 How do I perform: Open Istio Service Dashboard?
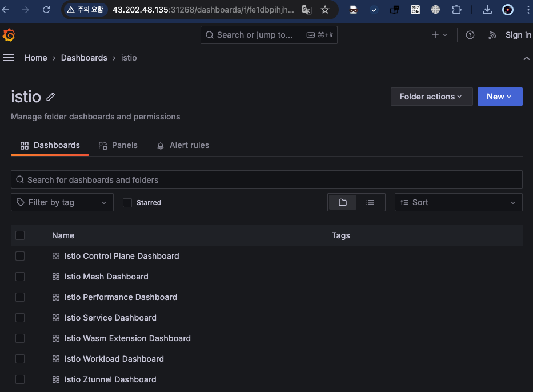[x=110, y=318]
